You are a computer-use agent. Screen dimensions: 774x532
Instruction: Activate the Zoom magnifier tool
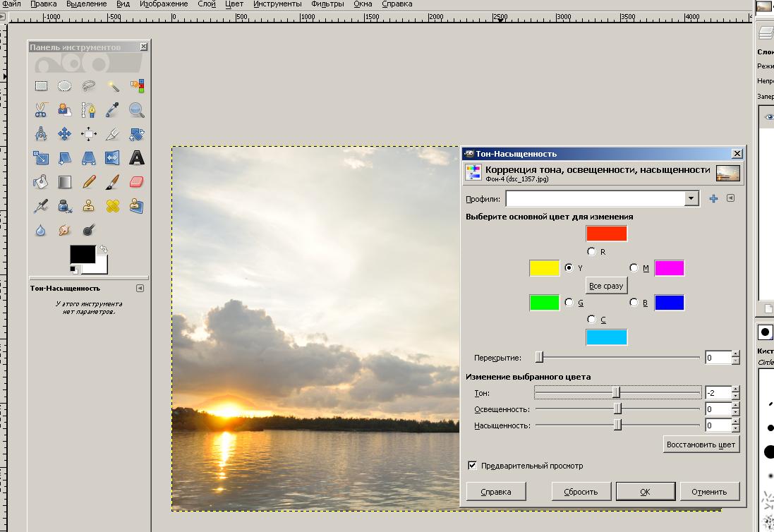coord(137,110)
